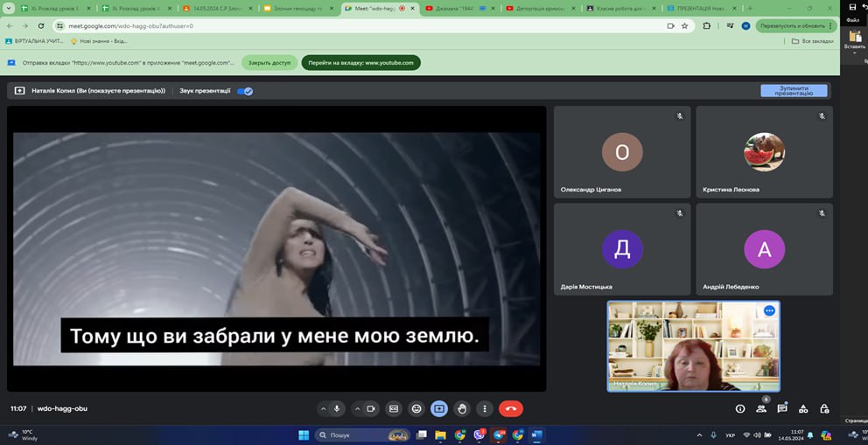Click camera permission icon in address bar
868x445 pixels.
(670, 26)
